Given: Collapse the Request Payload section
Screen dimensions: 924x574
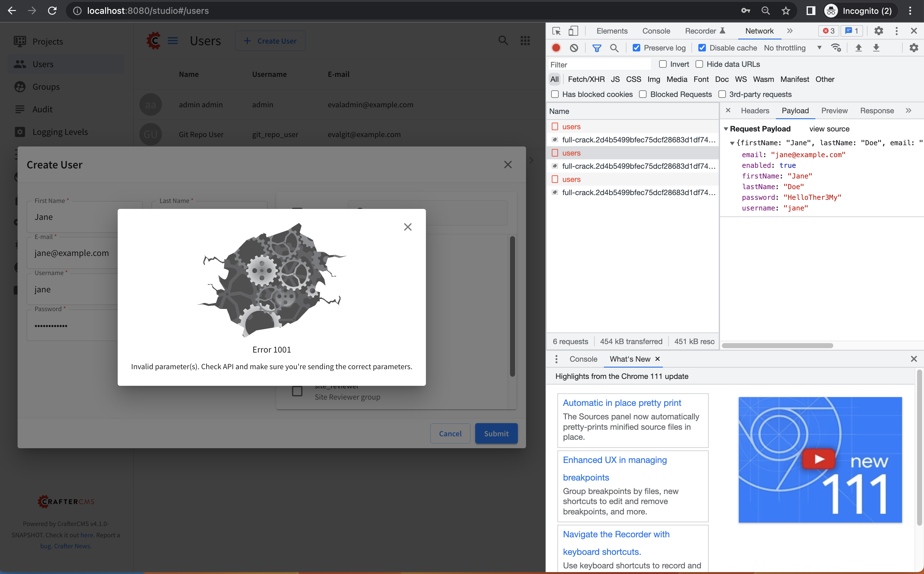Looking at the screenshot, I should (x=727, y=129).
